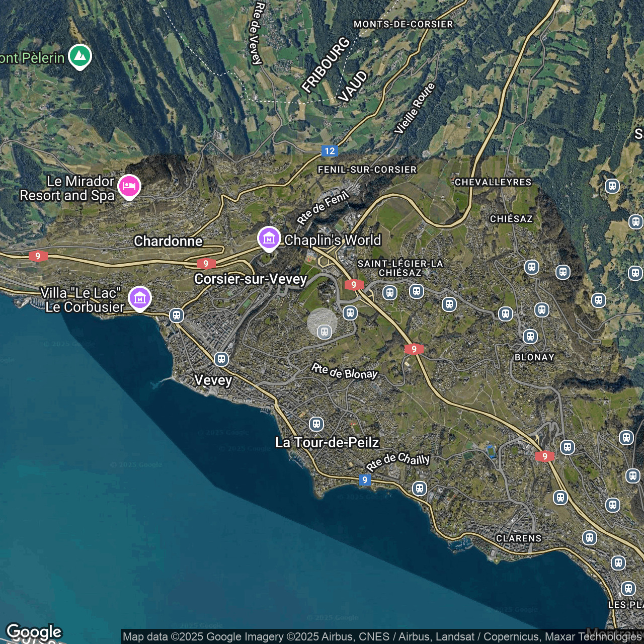Click the Google logo in the corner
Viewport: 644px width, 644px height.
point(34,632)
